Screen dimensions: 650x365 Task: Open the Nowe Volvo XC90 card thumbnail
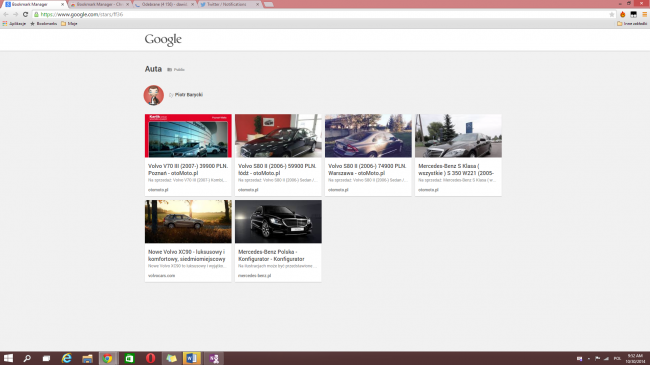click(x=188, y=221)
